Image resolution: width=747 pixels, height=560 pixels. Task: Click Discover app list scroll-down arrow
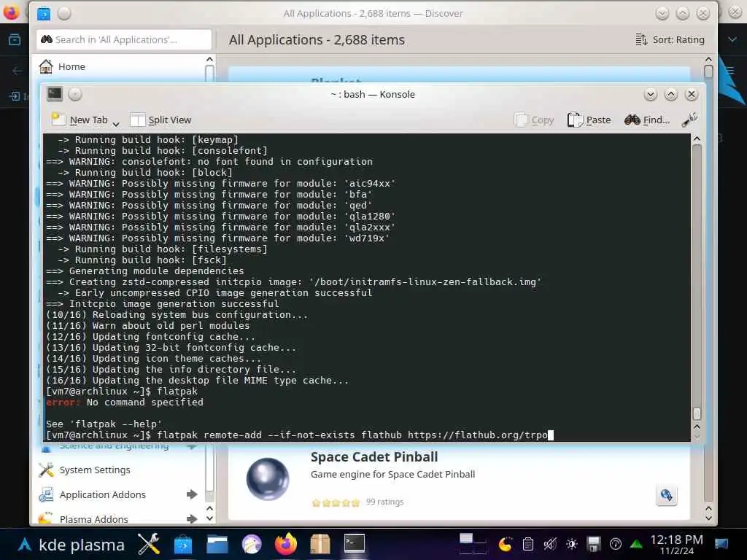[708, 518]
